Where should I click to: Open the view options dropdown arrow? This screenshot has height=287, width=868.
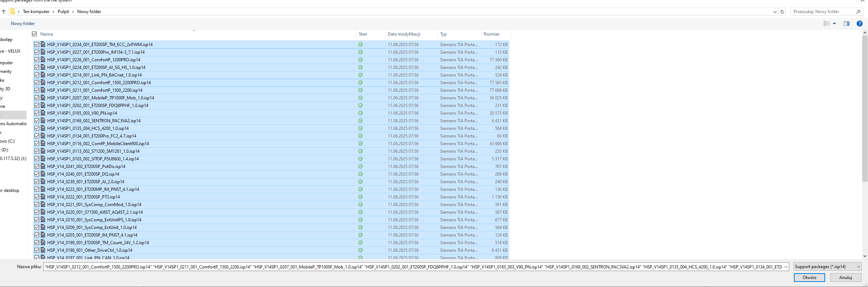tap(834, 24)
